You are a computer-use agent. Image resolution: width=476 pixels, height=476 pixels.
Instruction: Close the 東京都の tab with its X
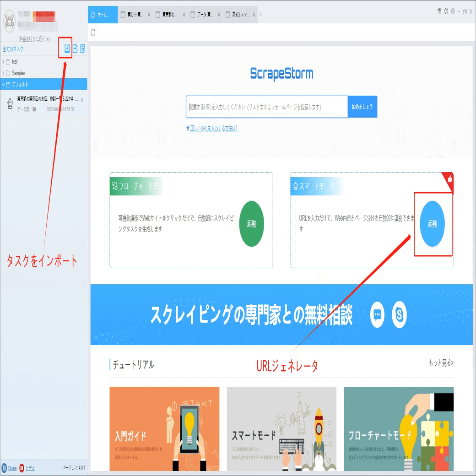pyautogui.click(x=184, y=15)
